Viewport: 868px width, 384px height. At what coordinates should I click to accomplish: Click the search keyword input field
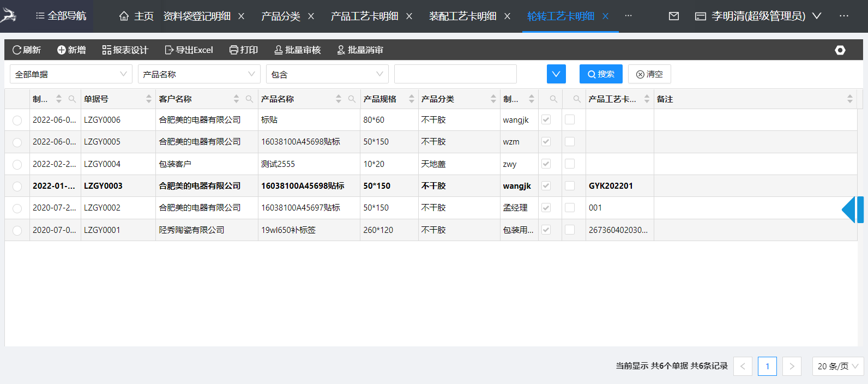pyautogui.click(x=455, y=74)
